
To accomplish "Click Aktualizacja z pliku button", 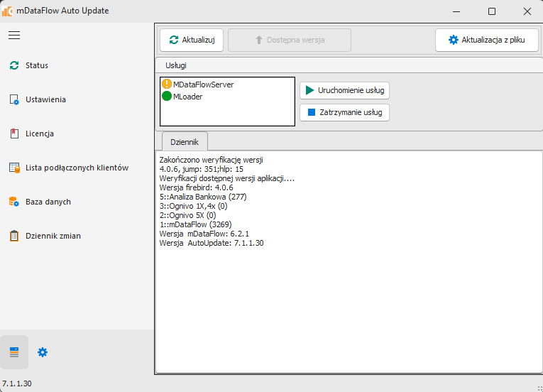I will (486, 40).
